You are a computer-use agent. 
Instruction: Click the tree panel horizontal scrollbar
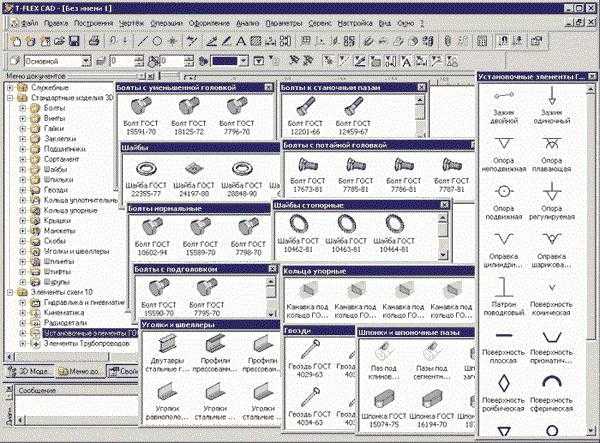click(x=63, y=357)
